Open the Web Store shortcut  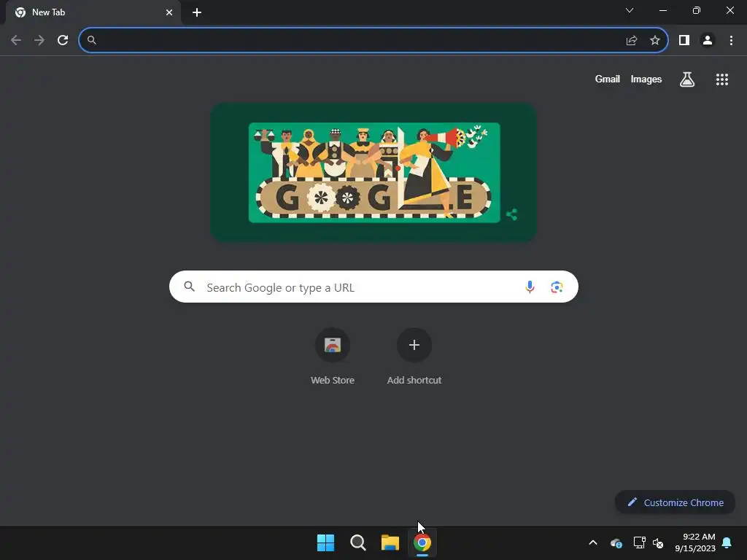coord(333,356)
